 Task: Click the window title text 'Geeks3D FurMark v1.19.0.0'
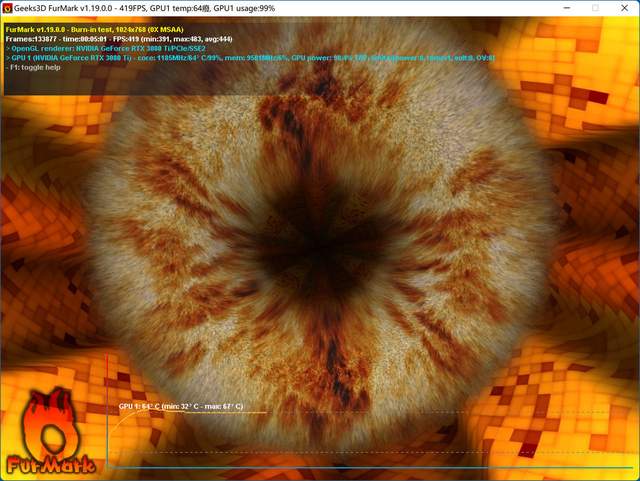tap(64, 8)
